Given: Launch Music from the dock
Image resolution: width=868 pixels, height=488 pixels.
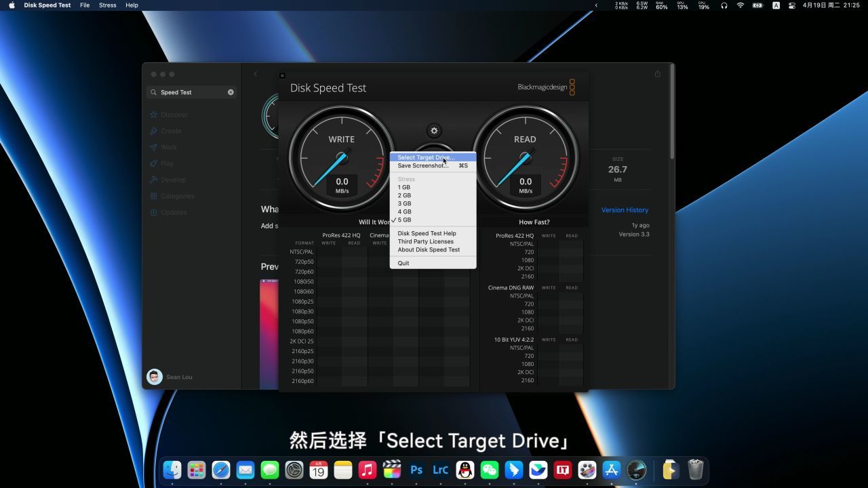Looking at the screenshot, I should pyautogui.click(x=368, y=470).
